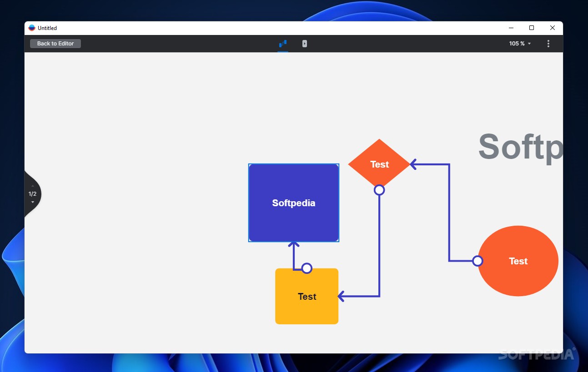Open the 105 % zoom dropdown
Screen dimensions: 588x372
[x=520, y=44]
